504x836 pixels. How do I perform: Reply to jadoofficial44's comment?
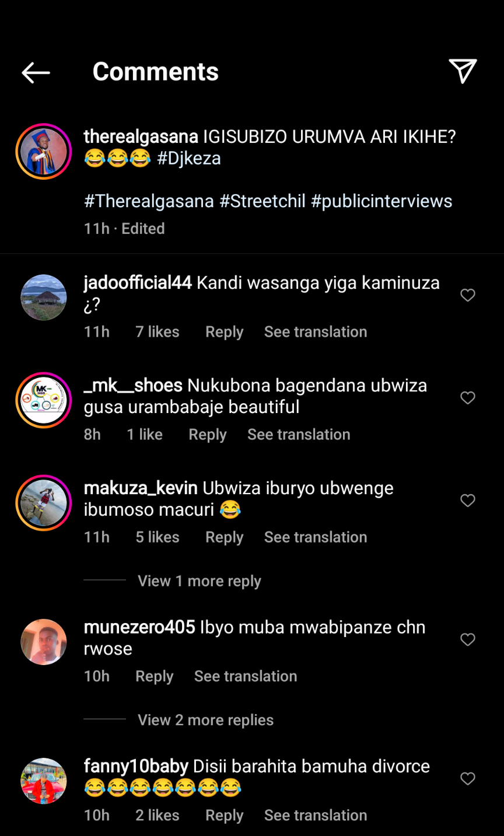point(224,332)
